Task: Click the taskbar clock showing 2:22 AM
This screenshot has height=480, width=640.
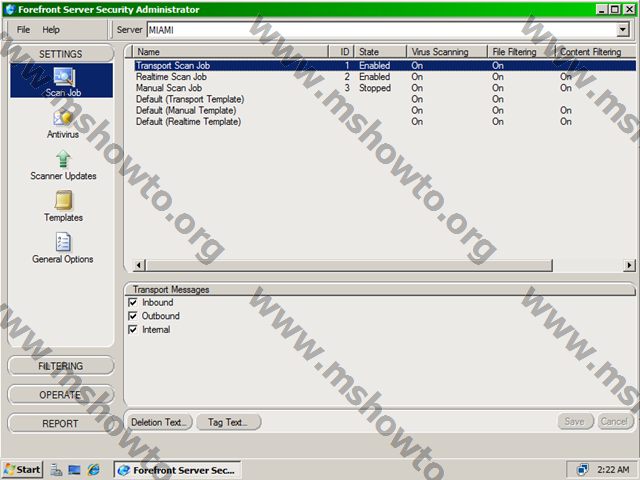Action: pyautogui.click(x=613, y=469)
